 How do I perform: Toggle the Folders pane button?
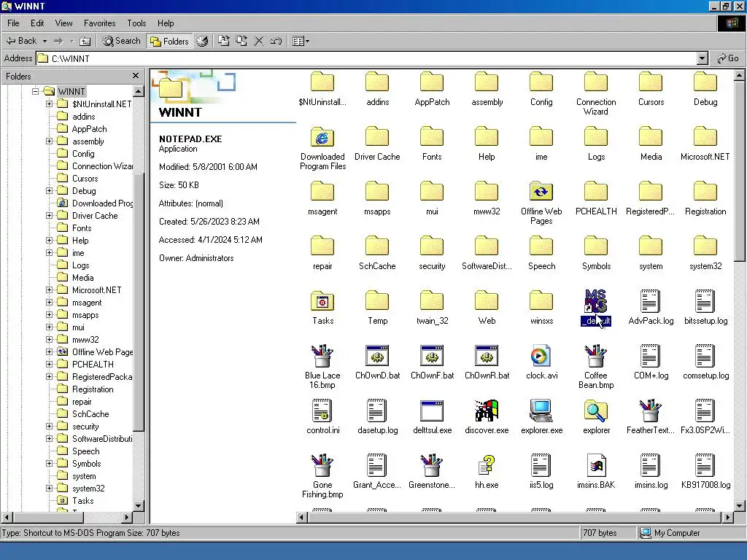click(x=169, y=41)
